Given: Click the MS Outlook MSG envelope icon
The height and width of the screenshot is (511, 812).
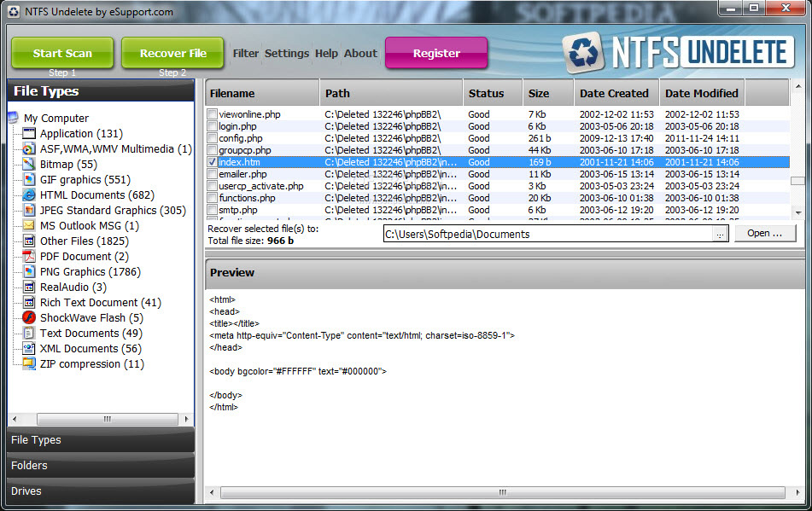Looking at the screenshot, I should pos(28,226).
